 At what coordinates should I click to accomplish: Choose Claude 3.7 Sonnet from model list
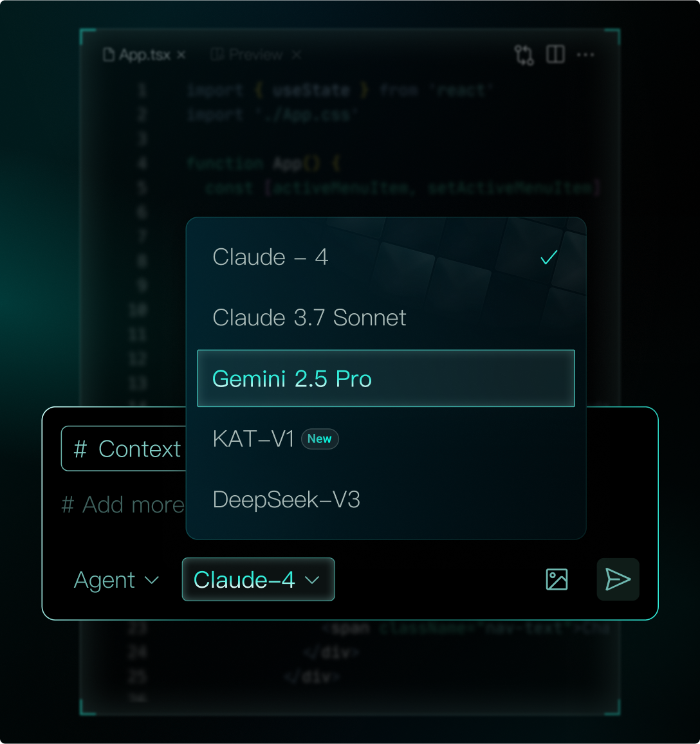tap(386, 318)
